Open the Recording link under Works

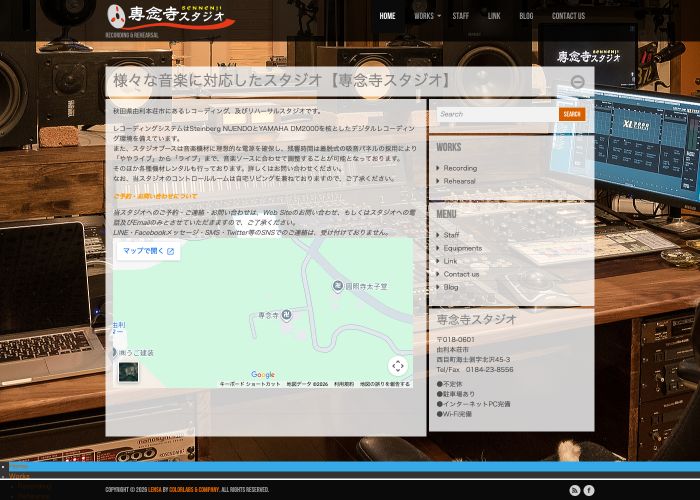pos(460,168)
